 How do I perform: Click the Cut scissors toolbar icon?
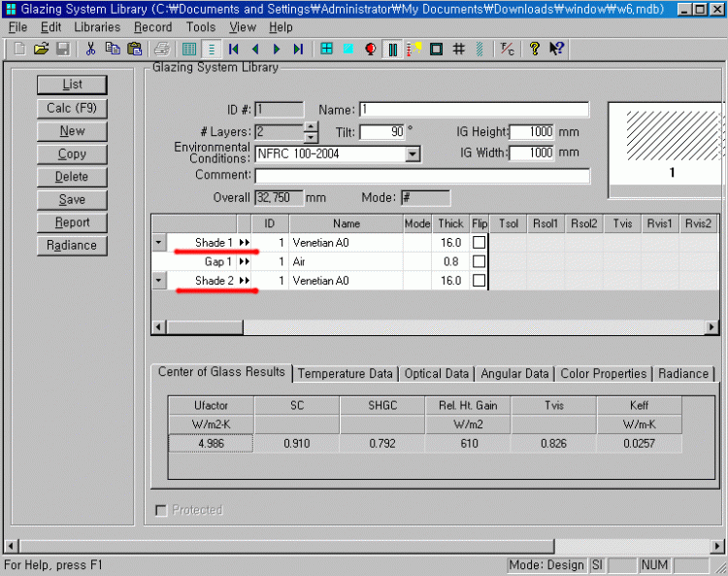coord(90,49)
